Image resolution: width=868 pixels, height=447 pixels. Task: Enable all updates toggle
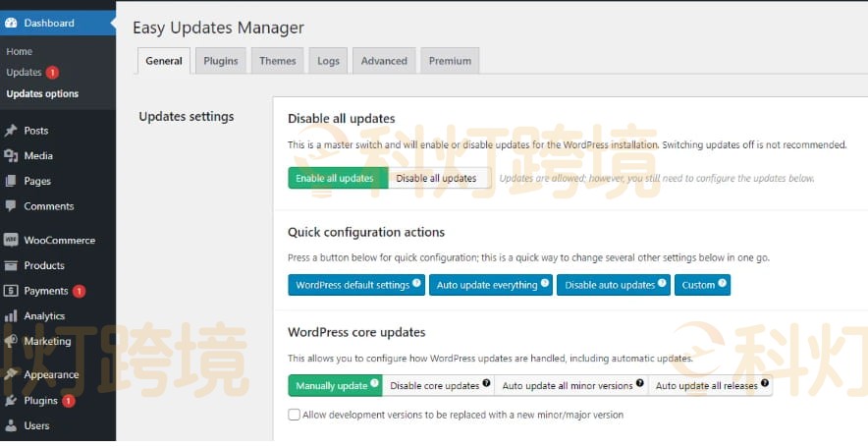[338, 179]
